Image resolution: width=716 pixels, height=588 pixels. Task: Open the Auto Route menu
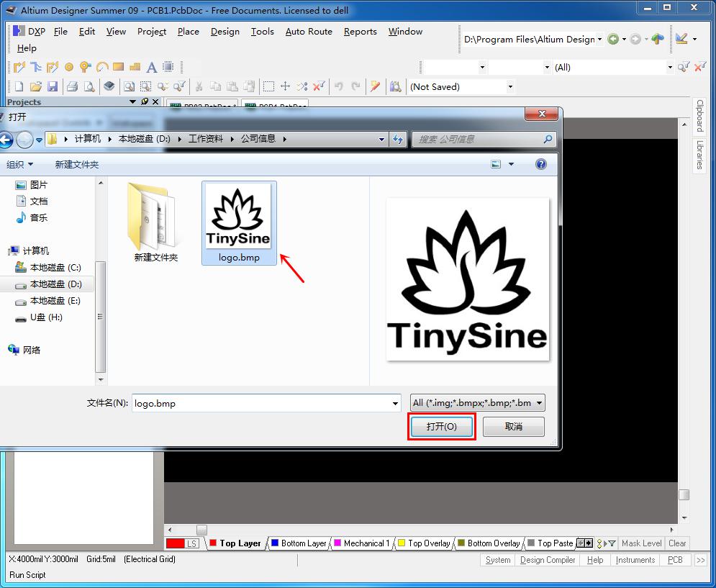click(309, 31)
